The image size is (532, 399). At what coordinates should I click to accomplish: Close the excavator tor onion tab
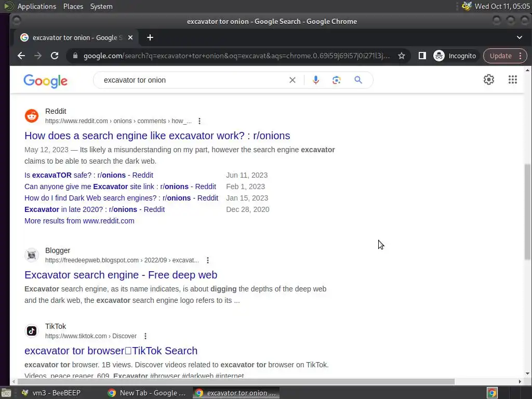click(x=130, y=37)
